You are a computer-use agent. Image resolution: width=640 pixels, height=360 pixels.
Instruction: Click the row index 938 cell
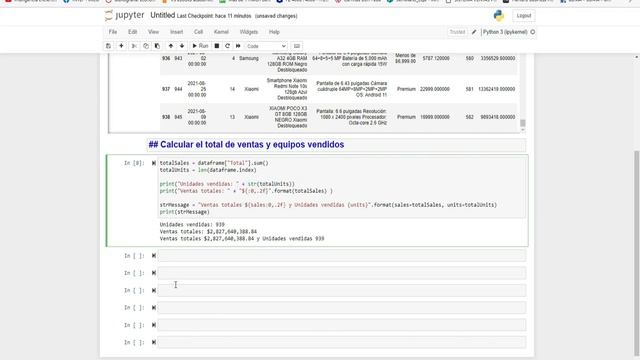pos(166,117)
